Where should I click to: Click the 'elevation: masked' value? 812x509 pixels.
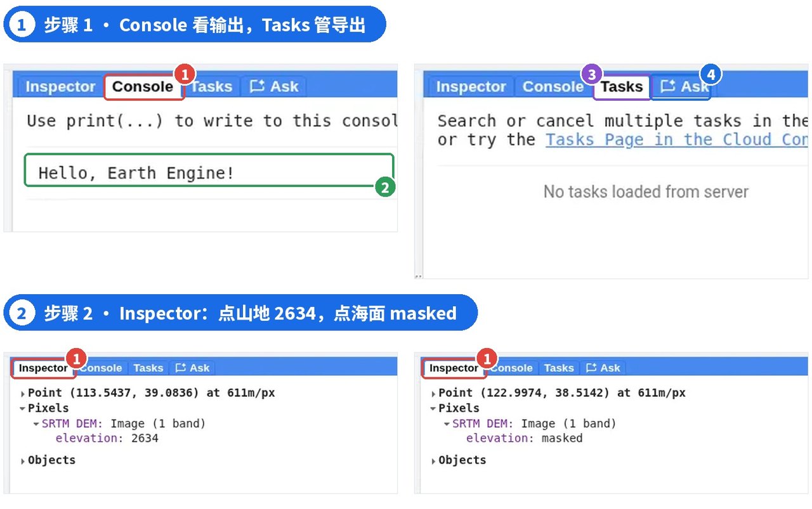[524, 438]
